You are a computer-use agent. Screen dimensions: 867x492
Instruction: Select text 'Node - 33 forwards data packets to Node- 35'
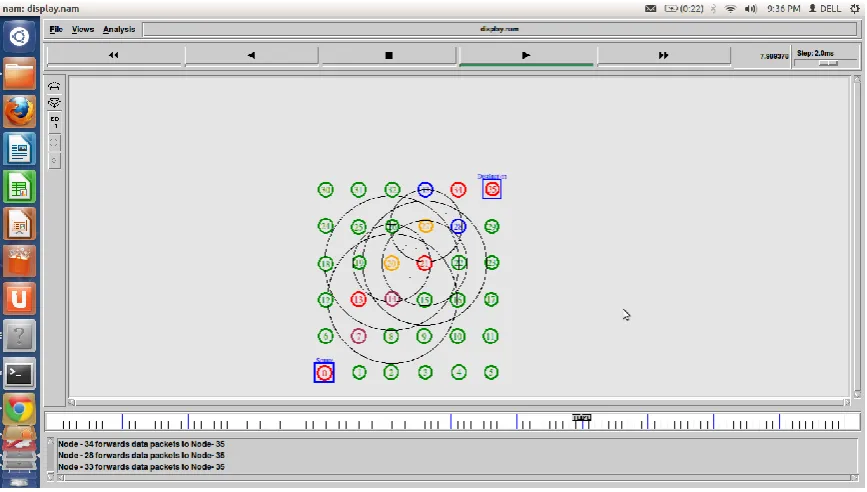click(x=141, y=467)
